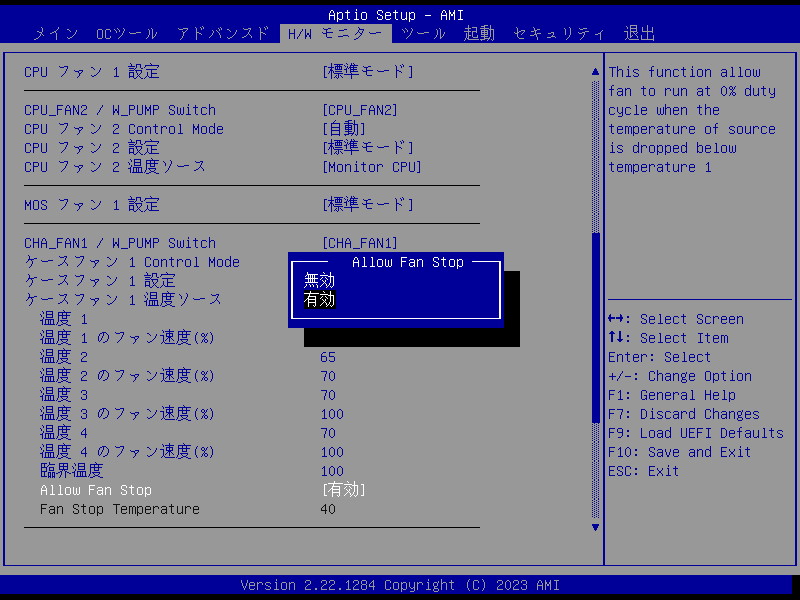Choose 無効 in Allow Fan Stop popup
The width and height of the screenshot is (800, 600).
319,281
